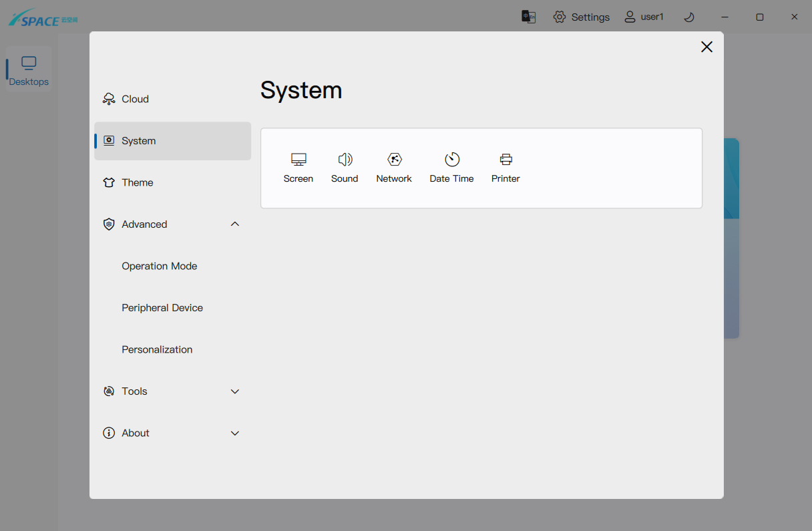Expand the Tools section chevron
The height and width of the screenshot is (531, 812).
coord(234,391)
